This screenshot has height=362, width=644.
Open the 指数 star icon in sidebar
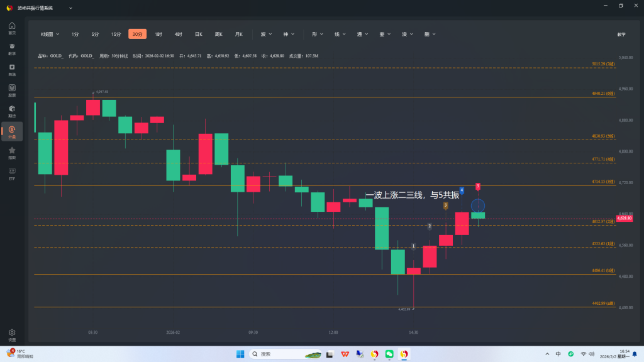tap(12, 152)
